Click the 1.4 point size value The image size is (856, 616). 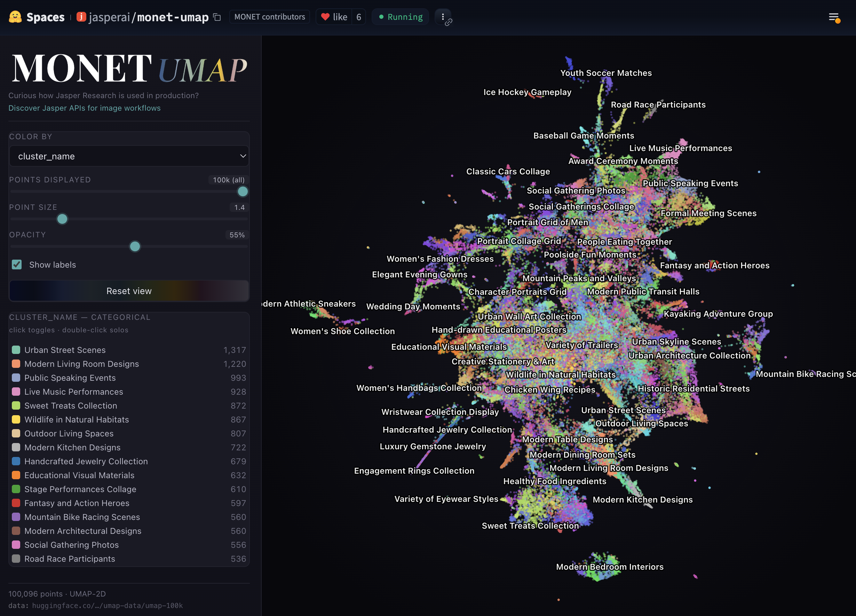pyautogui.click(x=239, y=207)
